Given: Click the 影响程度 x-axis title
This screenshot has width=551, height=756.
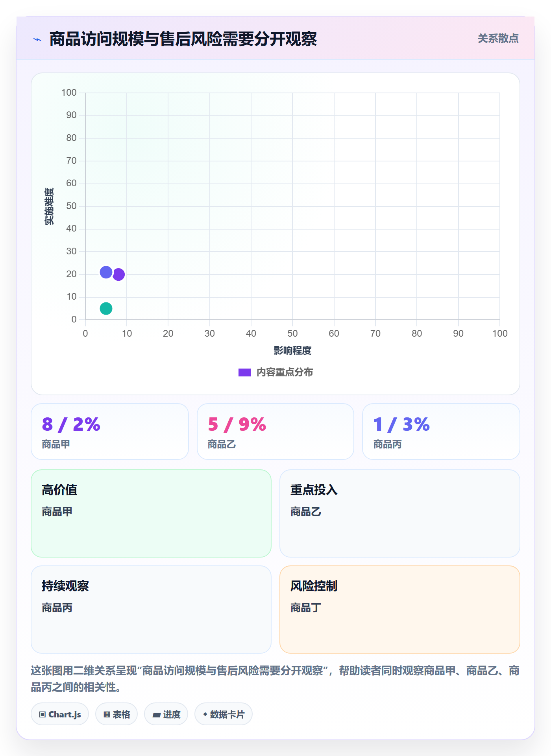Looking at the screenshot, I should click(292, 350).
